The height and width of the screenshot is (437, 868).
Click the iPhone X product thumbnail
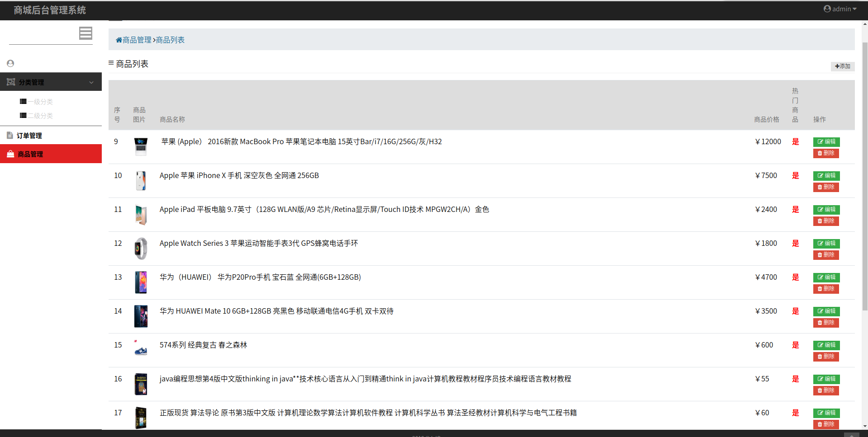click(141, 181)
